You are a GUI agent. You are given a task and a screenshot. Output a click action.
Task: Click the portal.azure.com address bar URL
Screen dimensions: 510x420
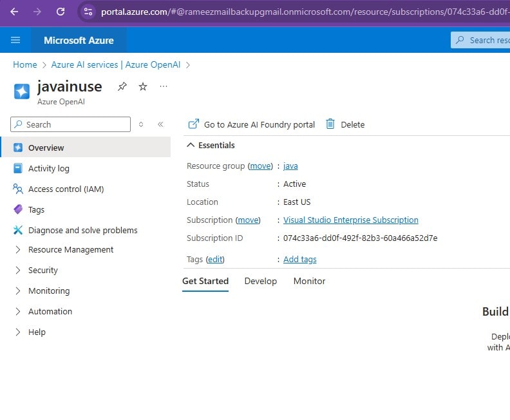point(305,12)
